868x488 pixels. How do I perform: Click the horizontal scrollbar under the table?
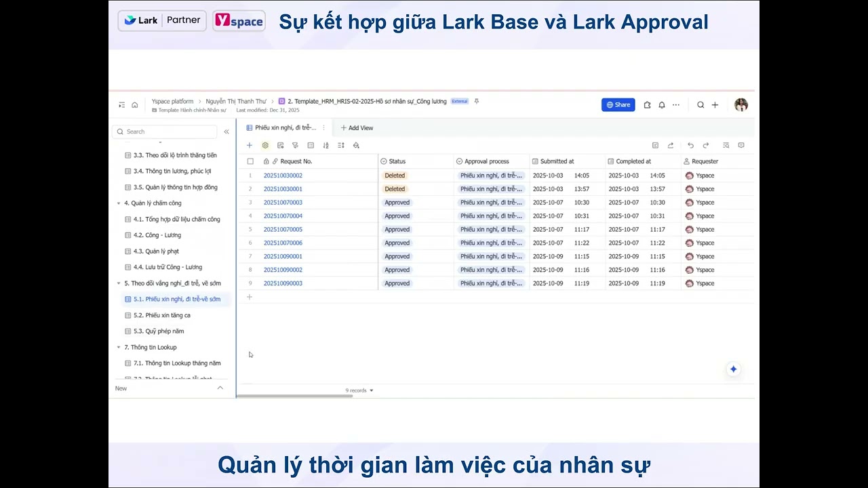point(295,396)
